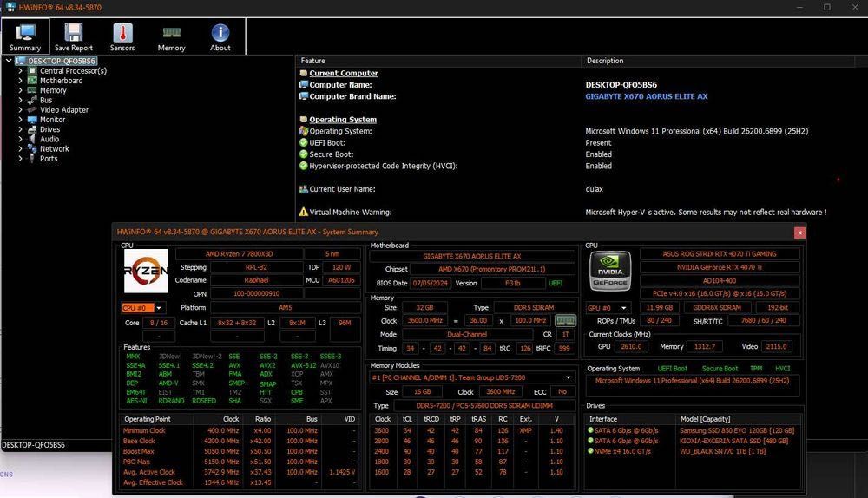Expand the Central Processor(s) tree node
Screen dimensions: 868x498
click(x=21, y=71)
